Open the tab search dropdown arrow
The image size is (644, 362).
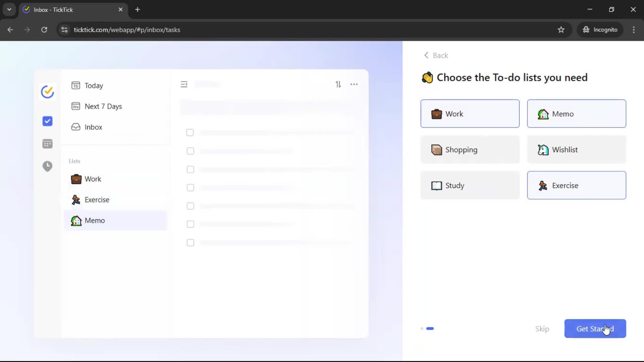click(9, 9)
